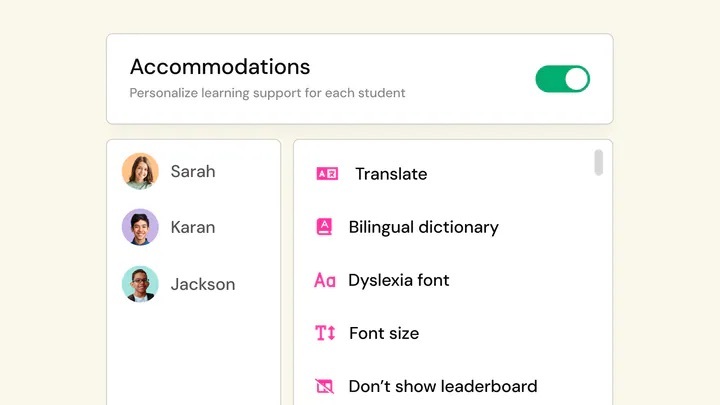
Task: Click the Font size icon
Action: click(325, 333)
